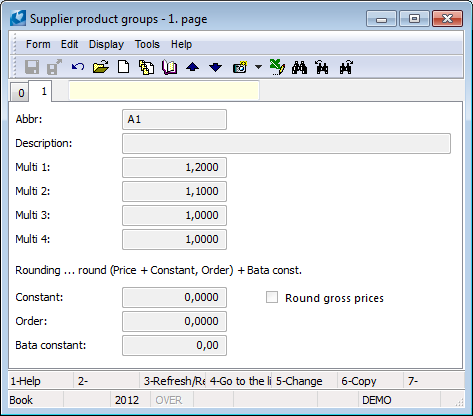Maximize the Supplier product groups window
This screenshot has height=416, width=473.
click(x=414, y=18)
